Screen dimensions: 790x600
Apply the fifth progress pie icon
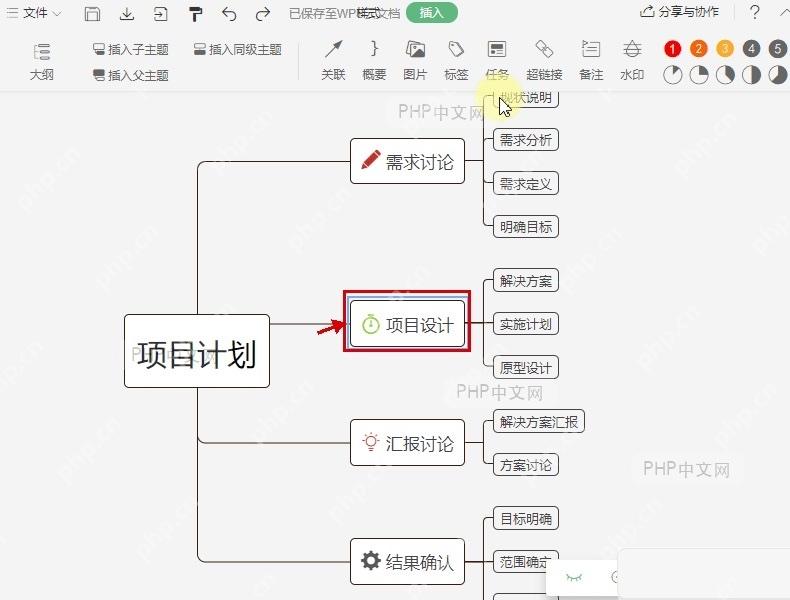coord(777,75)
